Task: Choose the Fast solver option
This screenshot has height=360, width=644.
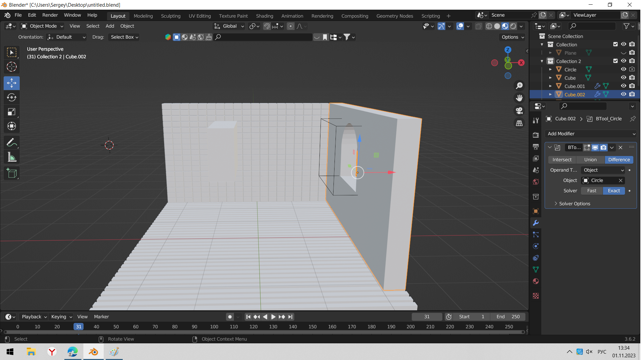Action: tap(592, 191)
